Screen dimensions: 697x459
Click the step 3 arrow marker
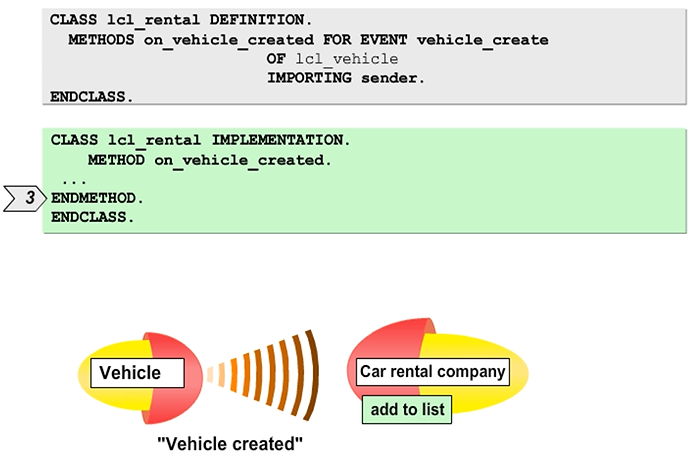click(x=27, y=198)
